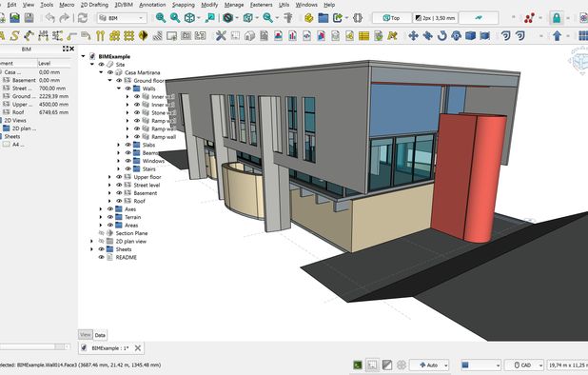Click the solid blue box icon
Screen dimensions: 588x375
point(471,35)
